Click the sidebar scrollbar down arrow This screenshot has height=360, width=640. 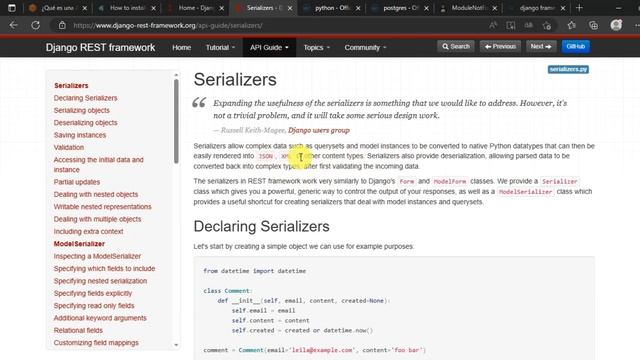tap(176, 345)
